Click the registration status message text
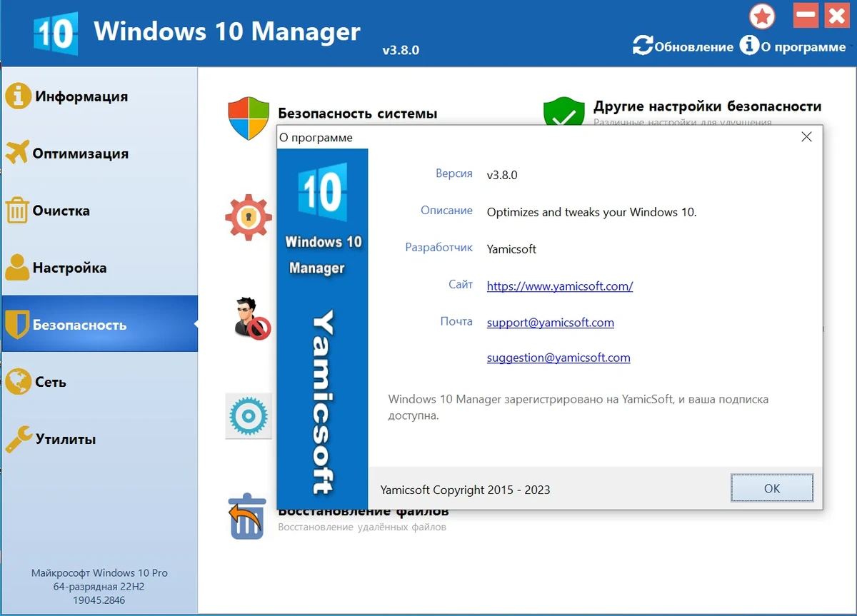Image resolution: width=857 pixels, height=616 pixels. click(578, 407)
